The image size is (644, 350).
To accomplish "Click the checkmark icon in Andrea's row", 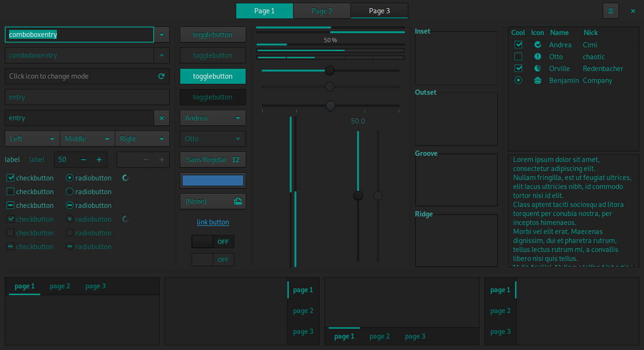I will pos(538,45).
